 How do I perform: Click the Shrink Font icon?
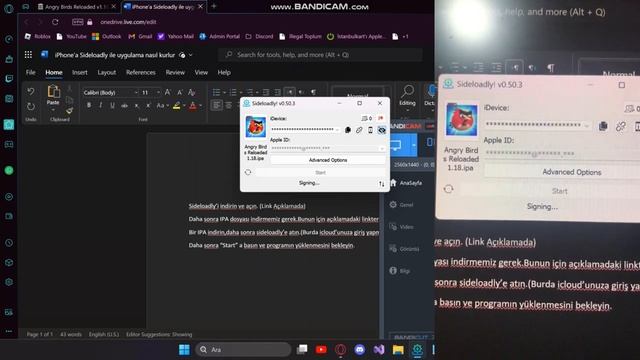[x=180, y=93]
